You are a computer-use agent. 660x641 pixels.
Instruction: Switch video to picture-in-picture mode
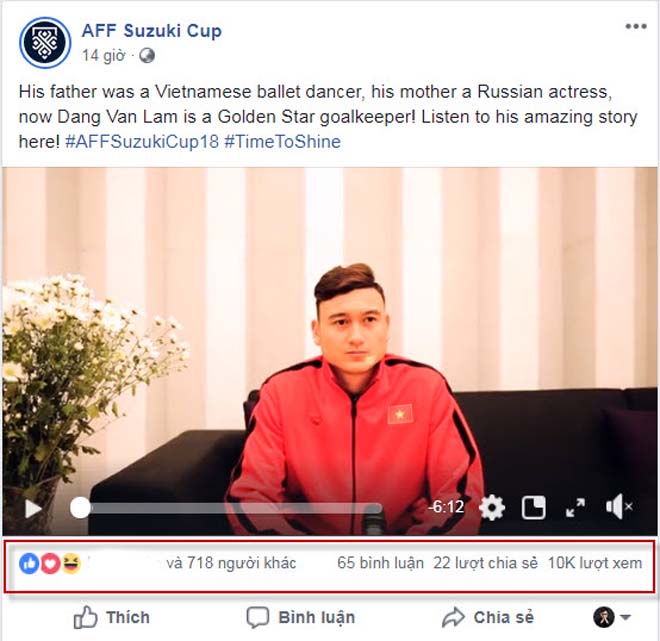click(x=533, y=507)
